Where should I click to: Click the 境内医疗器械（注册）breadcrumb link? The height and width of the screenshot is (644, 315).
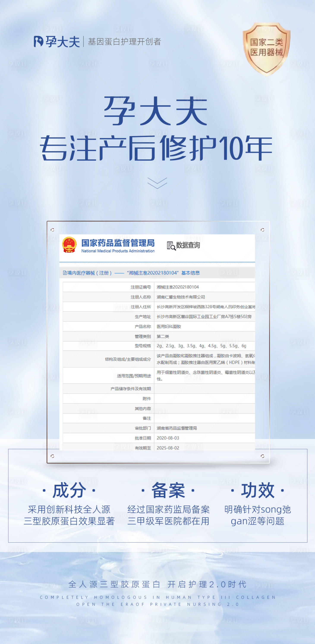pos(87,273)
